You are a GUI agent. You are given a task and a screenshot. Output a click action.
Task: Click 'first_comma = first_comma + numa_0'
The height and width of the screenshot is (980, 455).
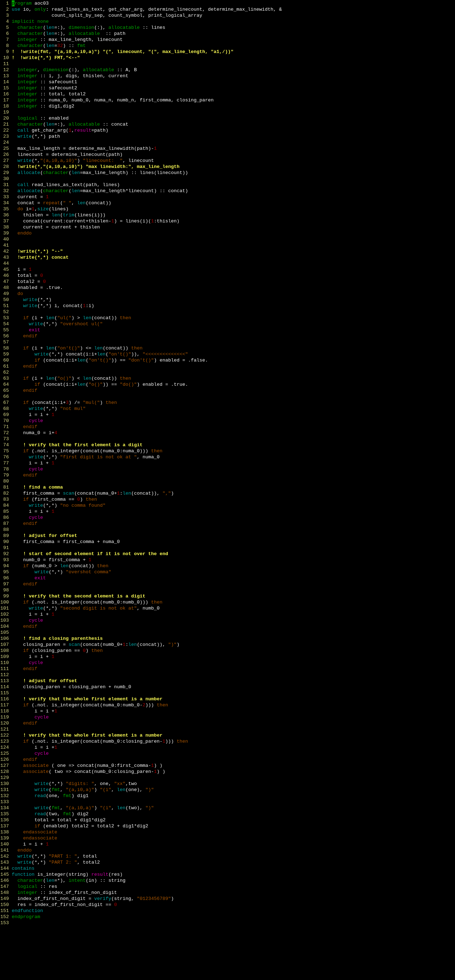point(71,542)
